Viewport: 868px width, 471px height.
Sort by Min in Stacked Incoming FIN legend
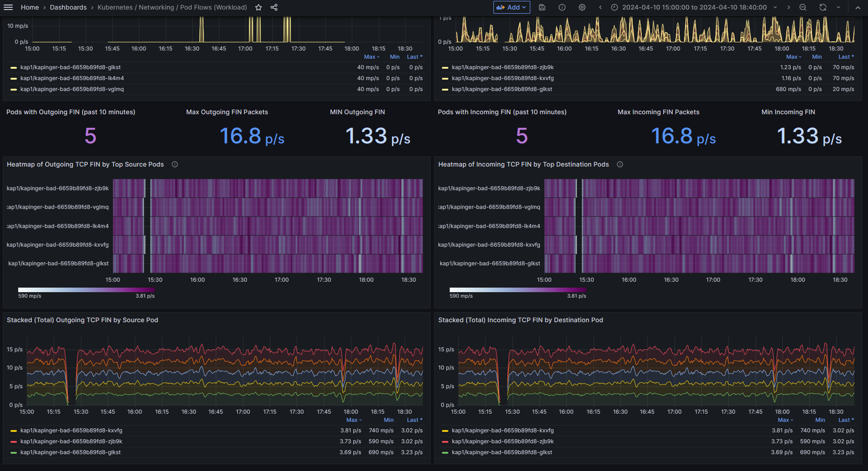820,420
